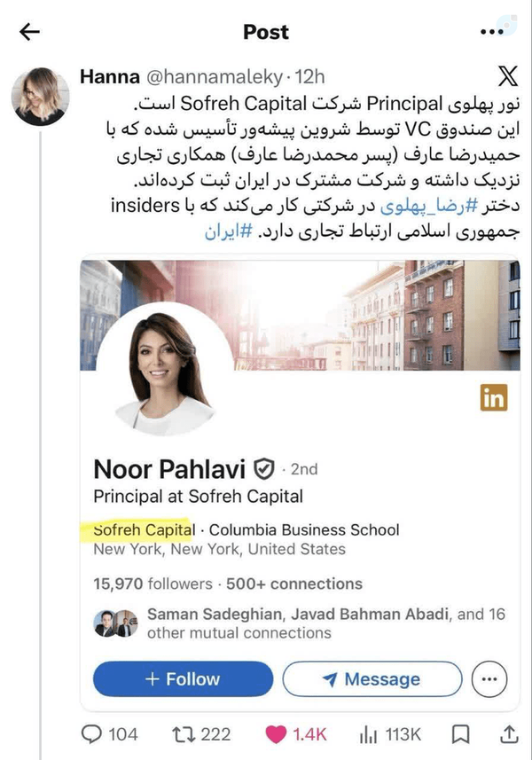Click the X logo on the post
The image size is (532, 760).
(x=508, y=76)
